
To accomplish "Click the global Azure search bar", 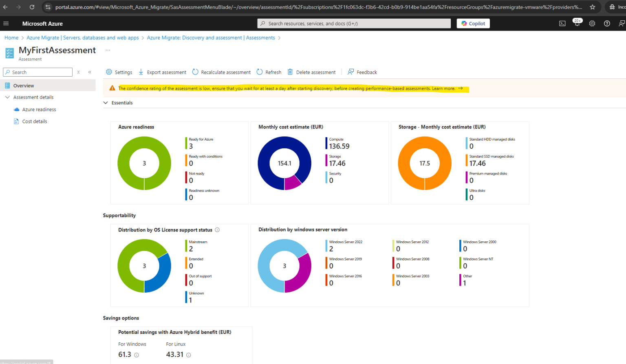I will point(354,23).
